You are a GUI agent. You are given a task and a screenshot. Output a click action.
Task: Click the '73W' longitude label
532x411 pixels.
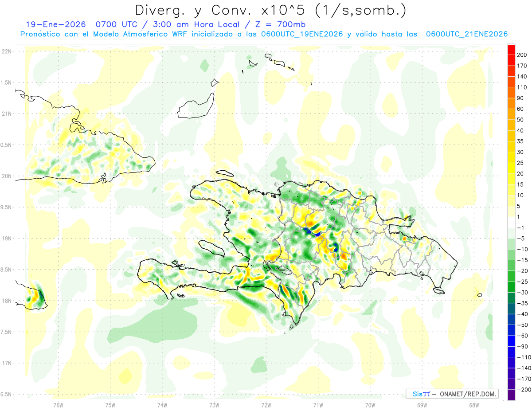tap(214, 405)
